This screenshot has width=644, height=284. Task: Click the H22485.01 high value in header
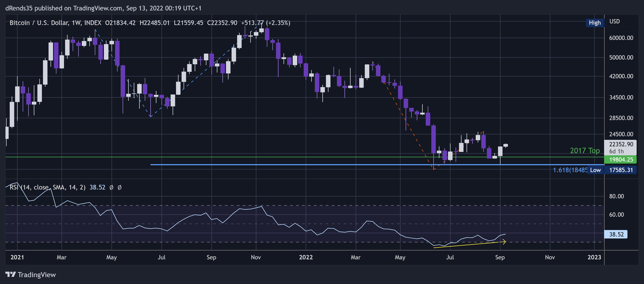pyautogui.click(x=154, y=23)
